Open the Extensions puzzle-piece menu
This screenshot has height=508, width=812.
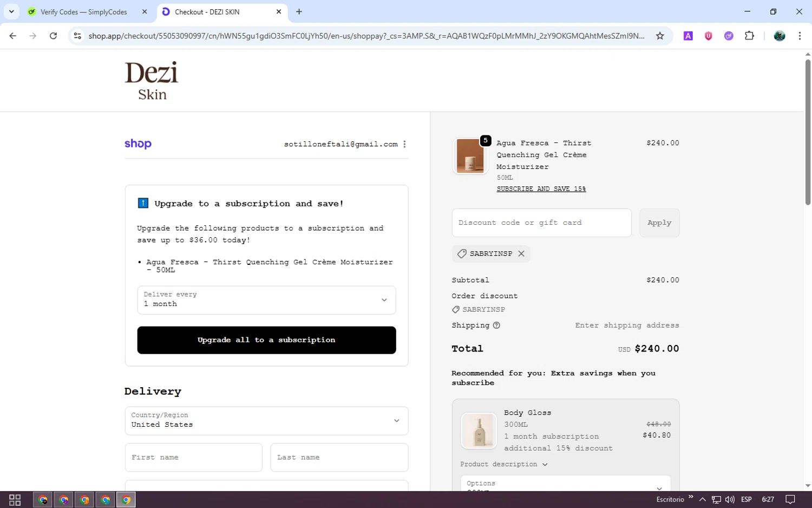point(749,36)
